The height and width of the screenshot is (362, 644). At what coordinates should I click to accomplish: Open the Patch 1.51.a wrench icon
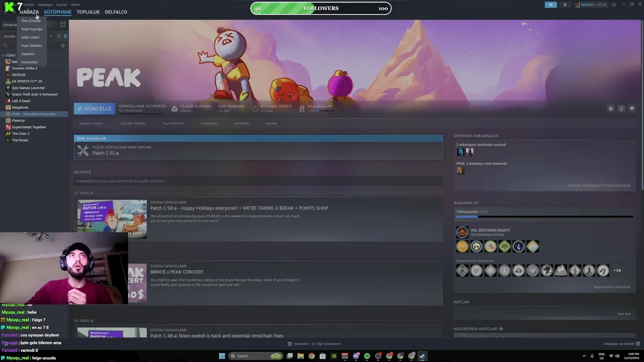[83, 150]
